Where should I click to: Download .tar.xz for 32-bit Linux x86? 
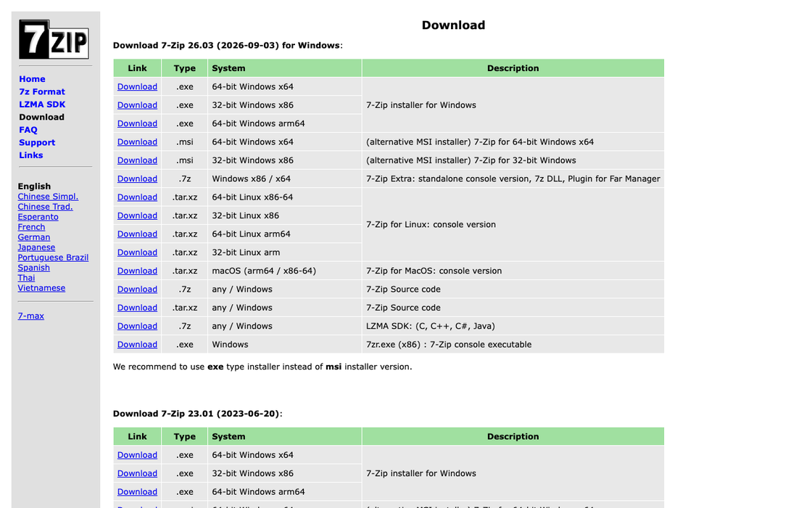(137, 215)
